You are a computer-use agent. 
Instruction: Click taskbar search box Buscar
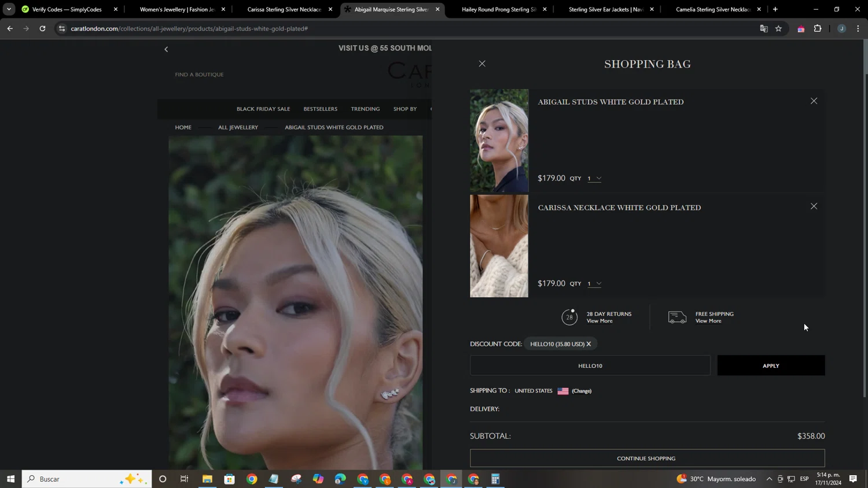tap(87, 479)
